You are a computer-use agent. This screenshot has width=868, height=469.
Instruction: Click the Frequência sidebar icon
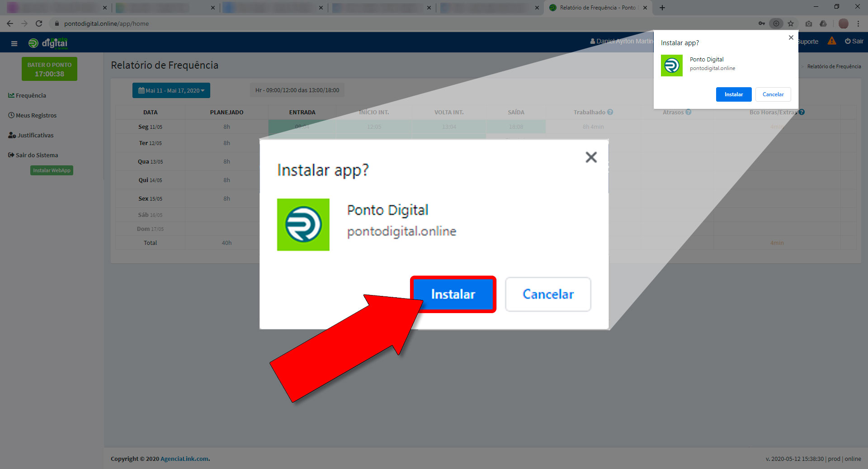pos(11,95)
